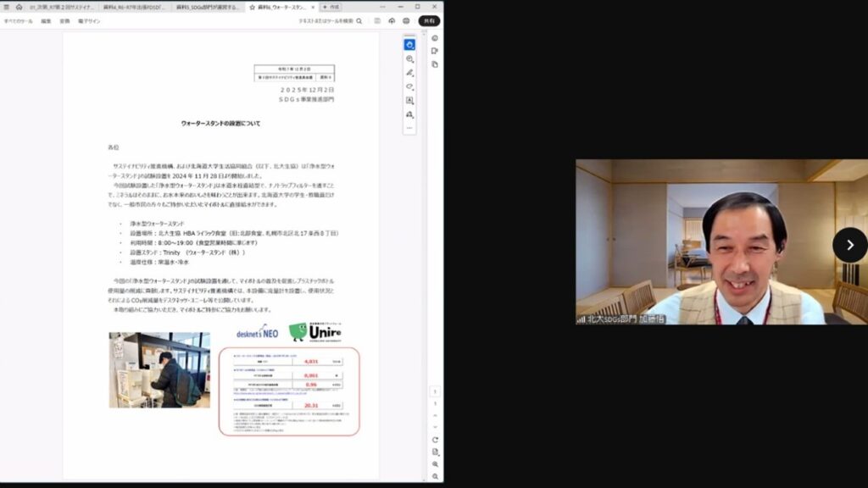This screenshot has width=868, height=488.
Task: Select the freehand draw tool
Action: point(409,86)
